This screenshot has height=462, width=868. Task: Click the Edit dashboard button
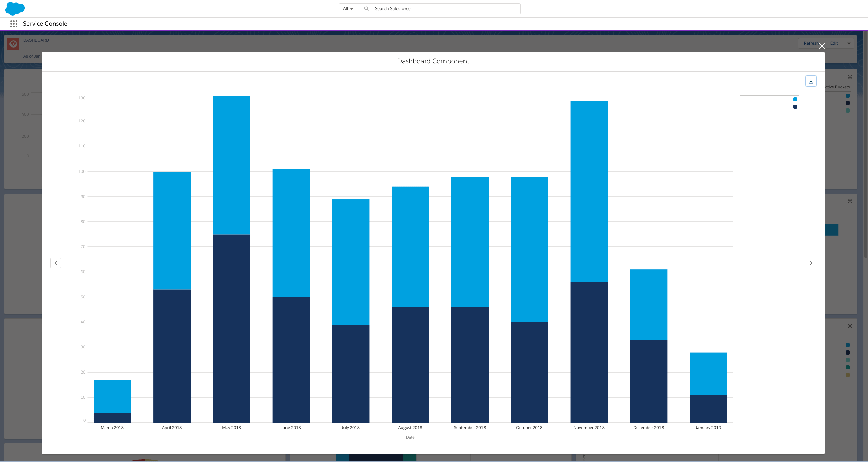(834, 43)
